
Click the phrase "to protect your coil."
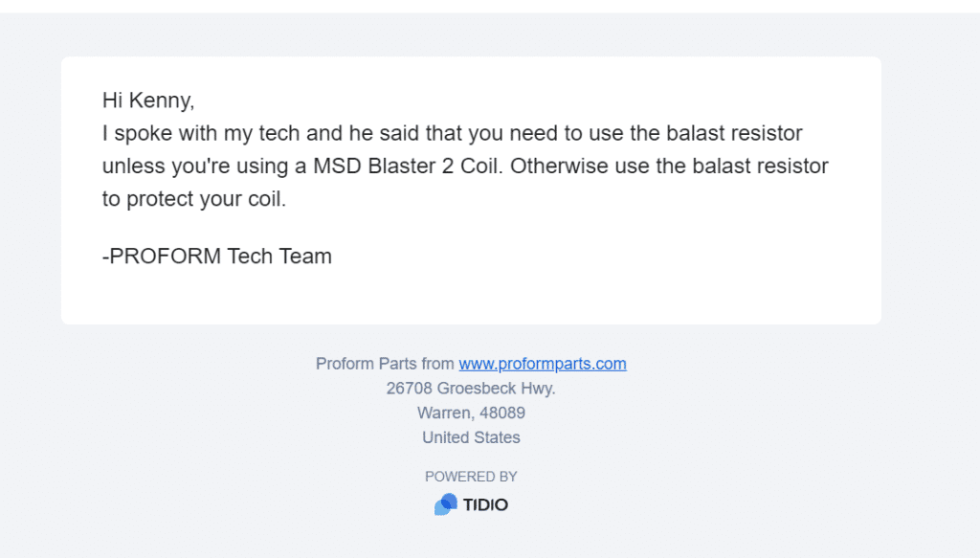click(x=194, y=200)
